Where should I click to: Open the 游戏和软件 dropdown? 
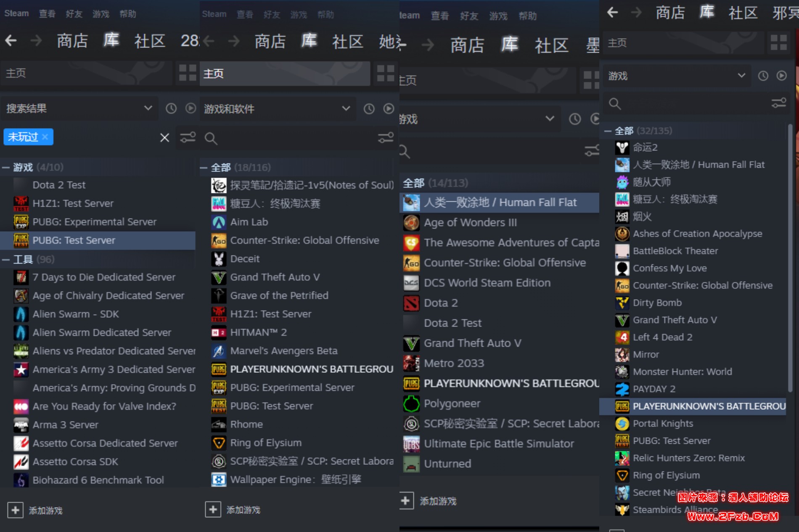point(278,109)
